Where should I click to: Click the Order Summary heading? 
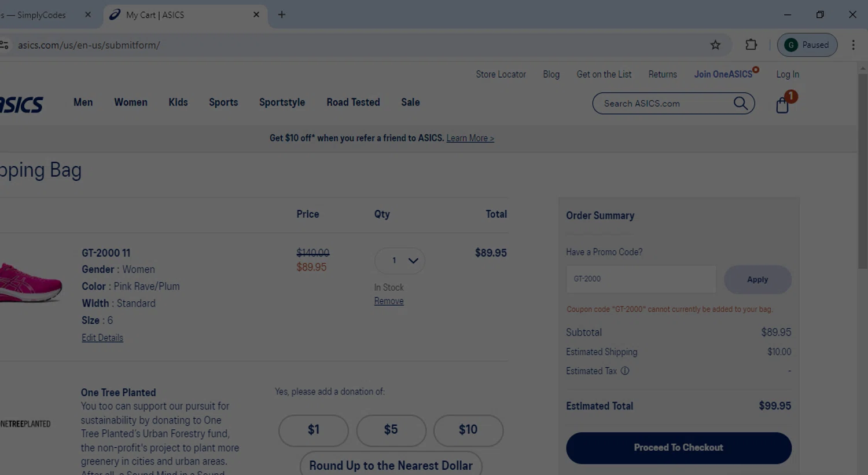(x=600, y=215)
